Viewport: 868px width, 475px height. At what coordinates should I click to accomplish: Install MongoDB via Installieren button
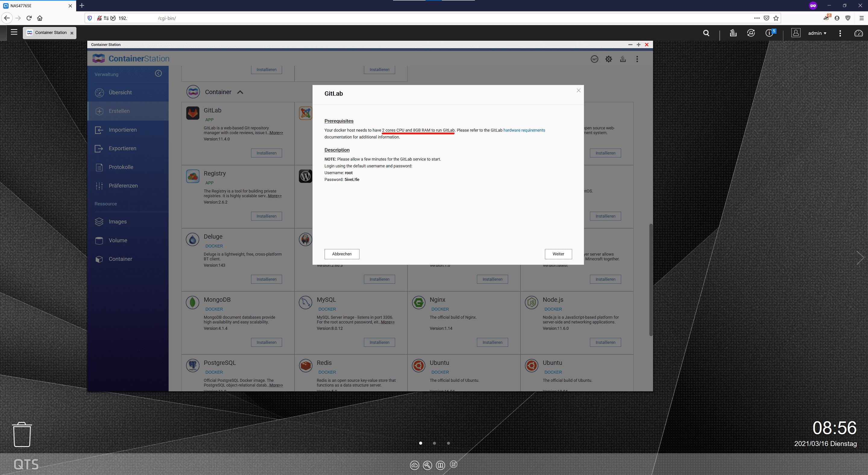pyautogui.click(x=266, y=342)
